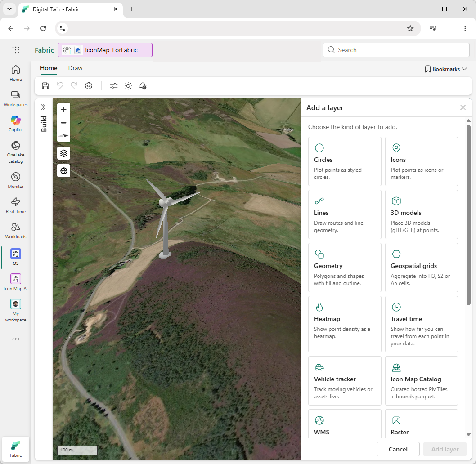476x464 pixels.
Task: Select the 3D models layer card
Action: tap(422, 214)
